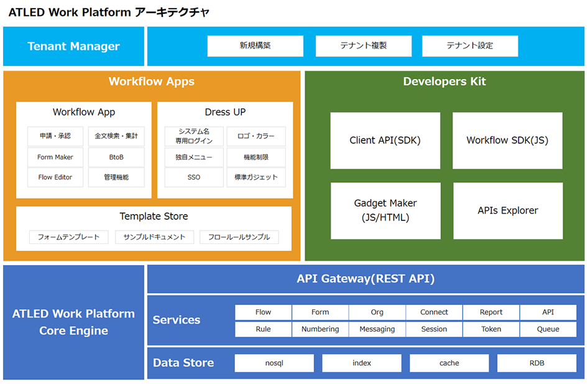The width and height of the screenshot is (588, 384).
Task: Click the 新規構築 box in Tenant Manager
Action: click(x=255, y=46)
